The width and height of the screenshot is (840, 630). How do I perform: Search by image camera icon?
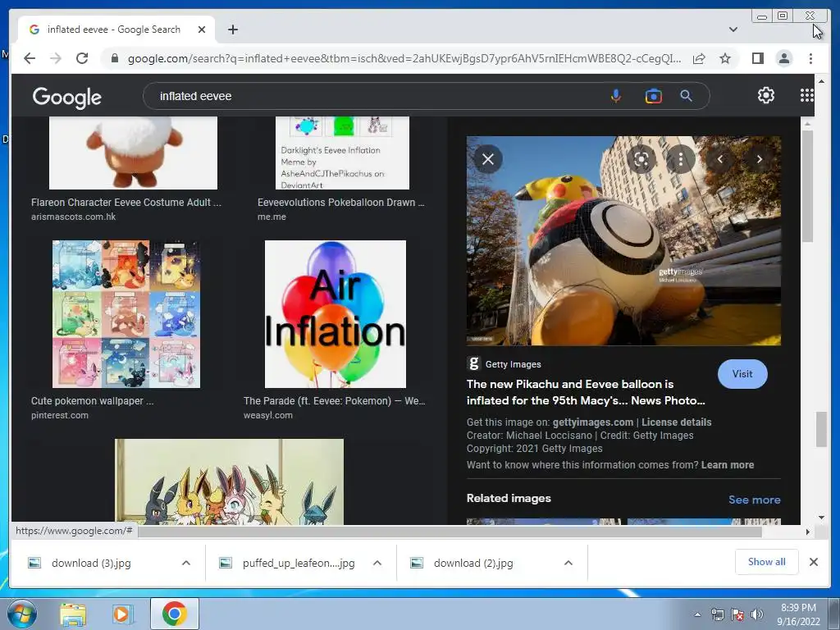point(653,96)
